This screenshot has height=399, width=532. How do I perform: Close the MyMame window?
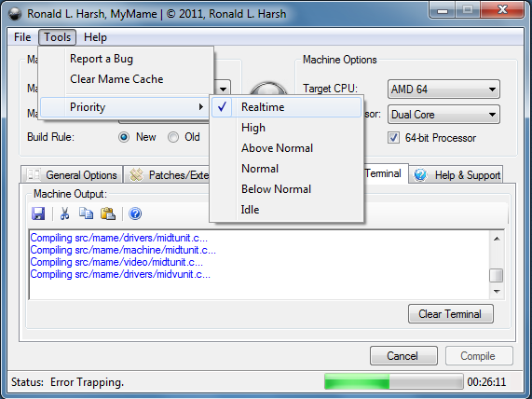[x=502, y=9]
